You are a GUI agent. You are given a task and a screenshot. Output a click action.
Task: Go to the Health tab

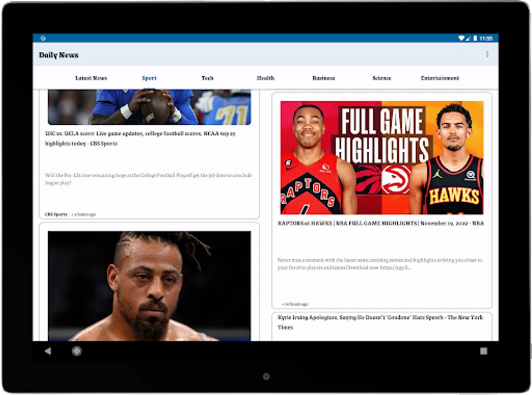click(x=265, y=78)
